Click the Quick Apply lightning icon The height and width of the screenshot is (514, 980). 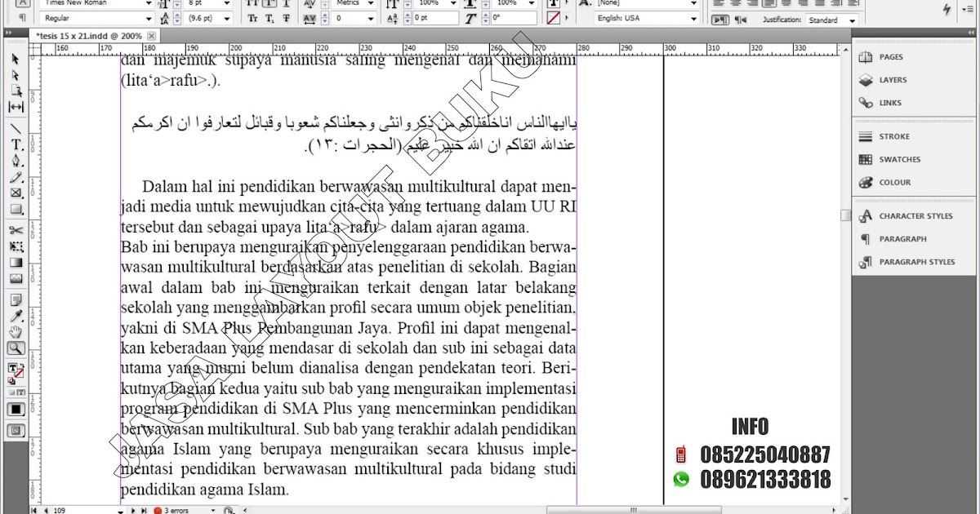click(947, 10)
